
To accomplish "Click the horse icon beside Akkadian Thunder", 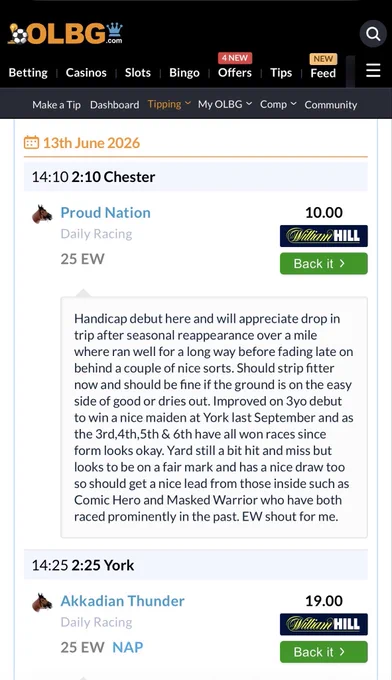I will tap(42, 602).
